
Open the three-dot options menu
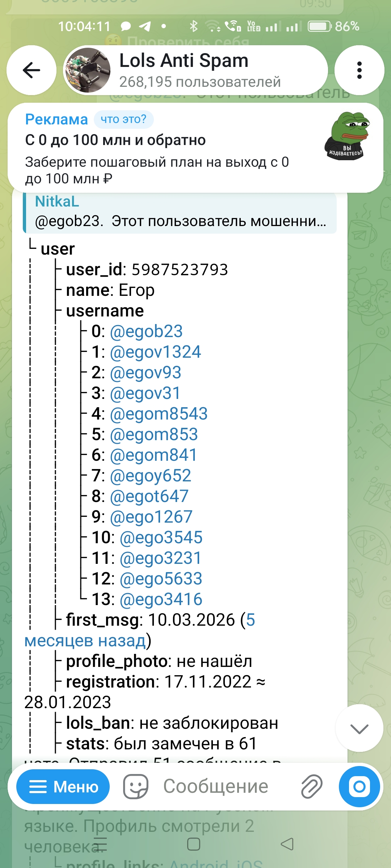point(359,70)
